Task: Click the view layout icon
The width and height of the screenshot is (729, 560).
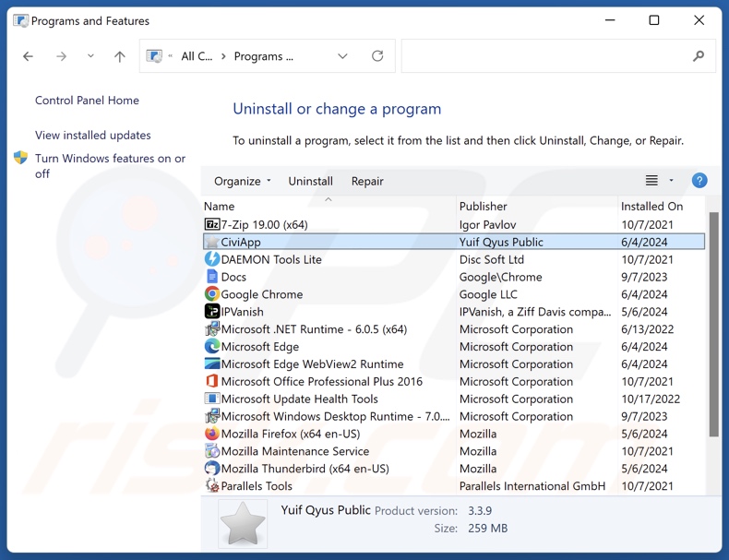Action: pyautogui.click(x=651, y=181)
